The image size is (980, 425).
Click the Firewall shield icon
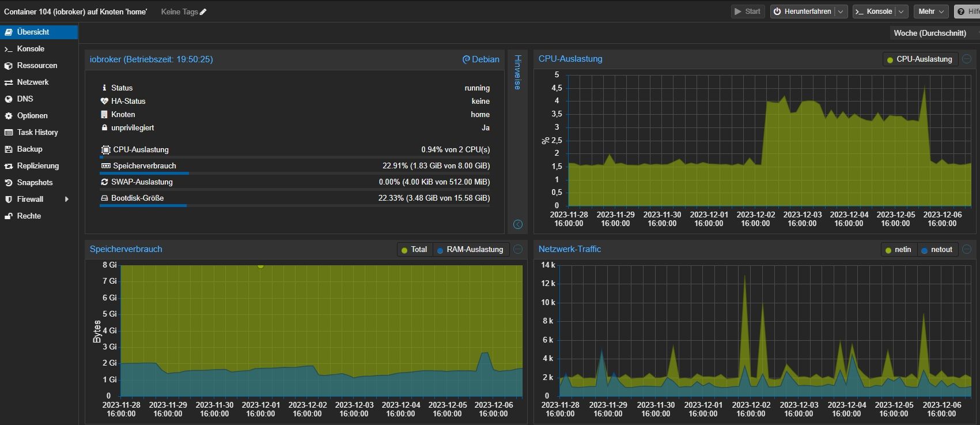pos(9,200)
